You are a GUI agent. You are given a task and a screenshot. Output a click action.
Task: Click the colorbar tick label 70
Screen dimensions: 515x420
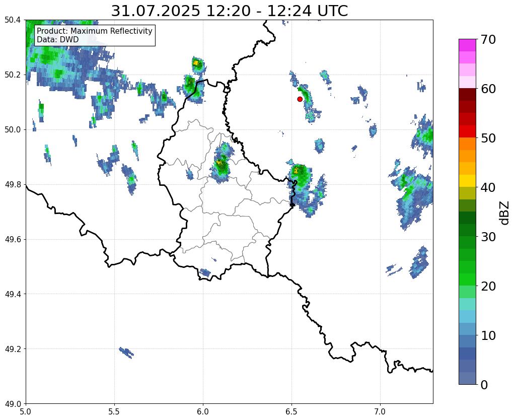(488, 39)
